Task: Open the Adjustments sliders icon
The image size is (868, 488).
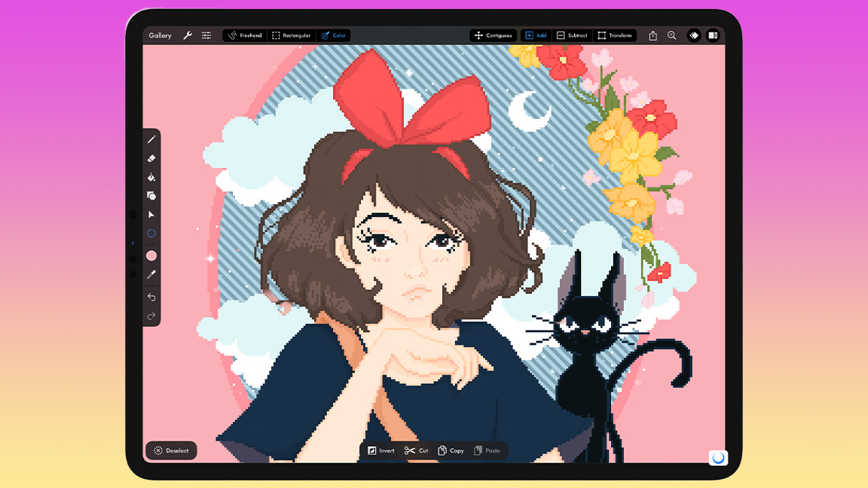Action: coord(206,35)
